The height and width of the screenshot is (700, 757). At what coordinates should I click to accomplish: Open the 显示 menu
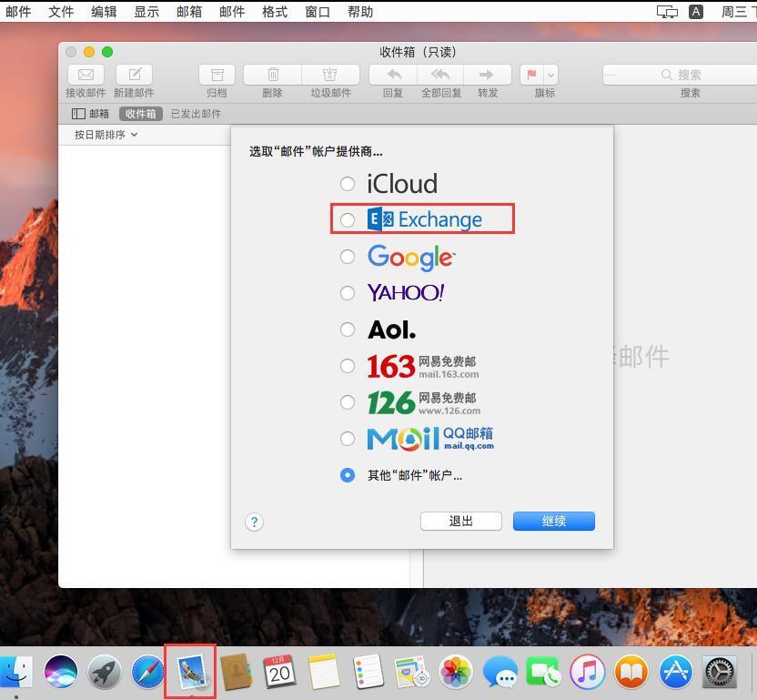click(146, 12)
